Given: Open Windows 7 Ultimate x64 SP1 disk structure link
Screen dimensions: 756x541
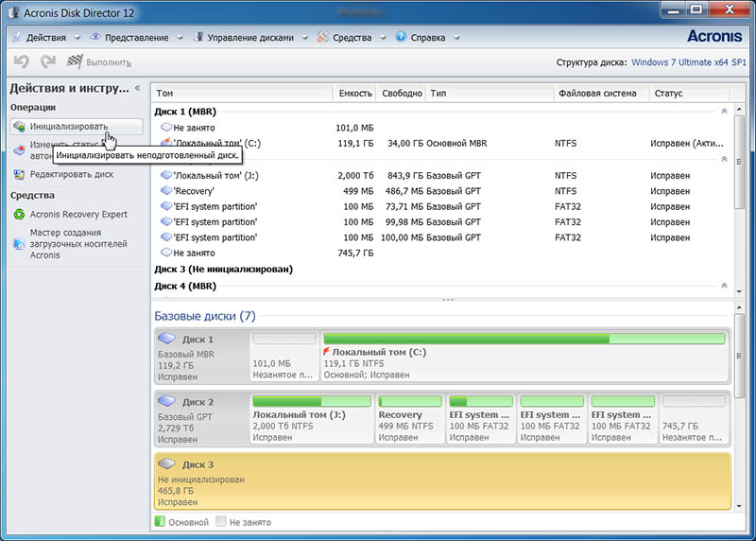Looking at the screenshot, I should tap(689, 62).
